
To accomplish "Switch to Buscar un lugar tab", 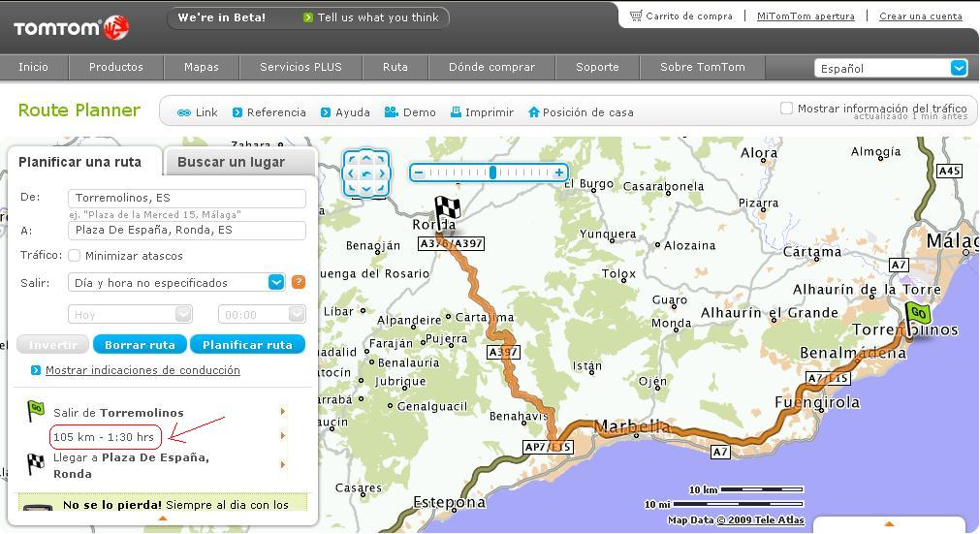I will coord(240,163).
